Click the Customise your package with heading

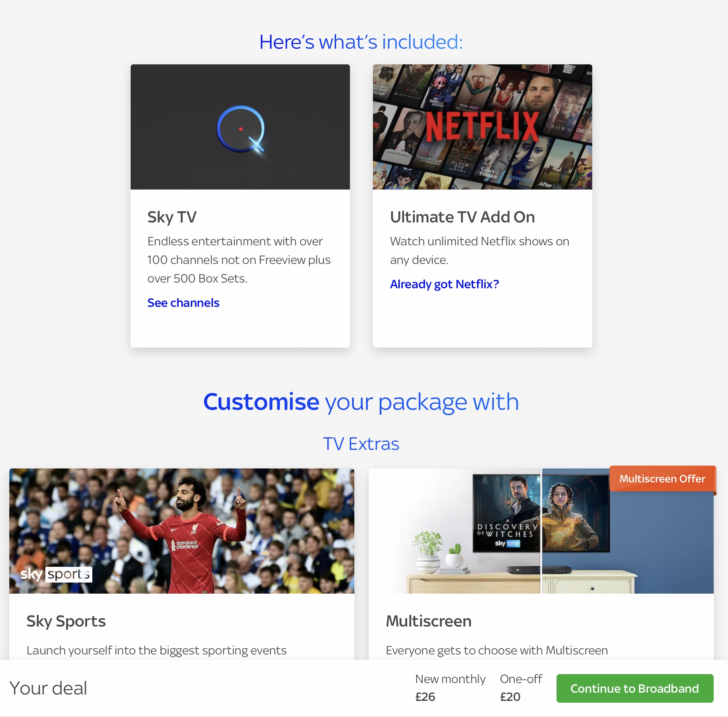[361, 402]
